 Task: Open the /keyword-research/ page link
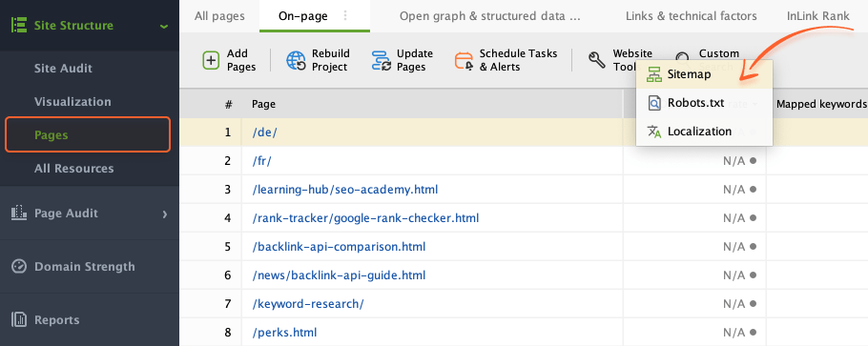(308, 304)
